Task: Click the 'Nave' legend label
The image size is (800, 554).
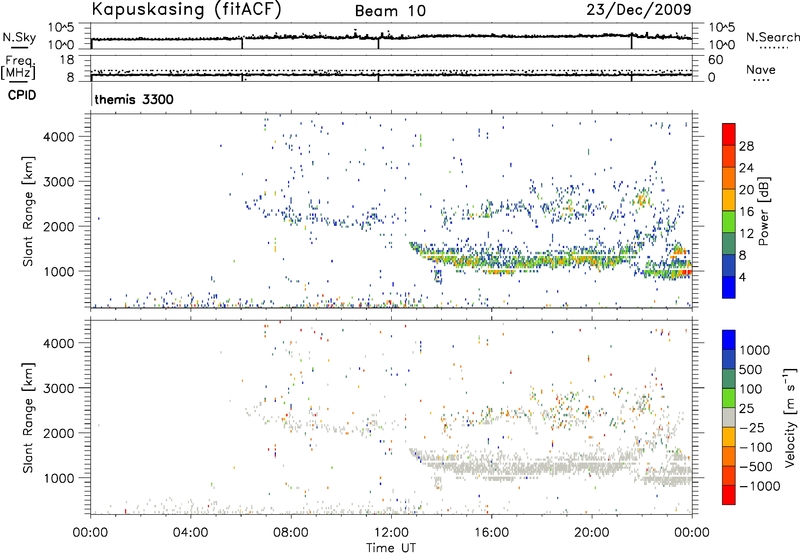Action: (761, 70)
